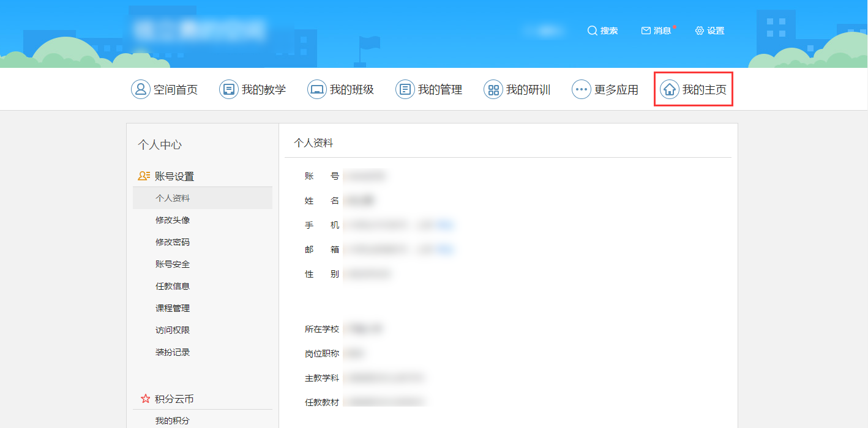Click the 账号设置 section header
This screenshot has height=428, width=868.
174,176
